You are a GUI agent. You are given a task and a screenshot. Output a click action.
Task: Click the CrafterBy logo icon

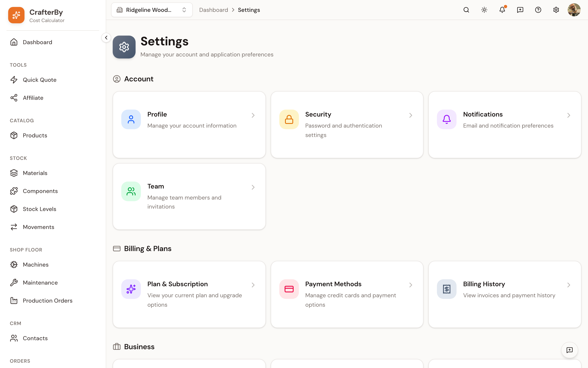16,15
